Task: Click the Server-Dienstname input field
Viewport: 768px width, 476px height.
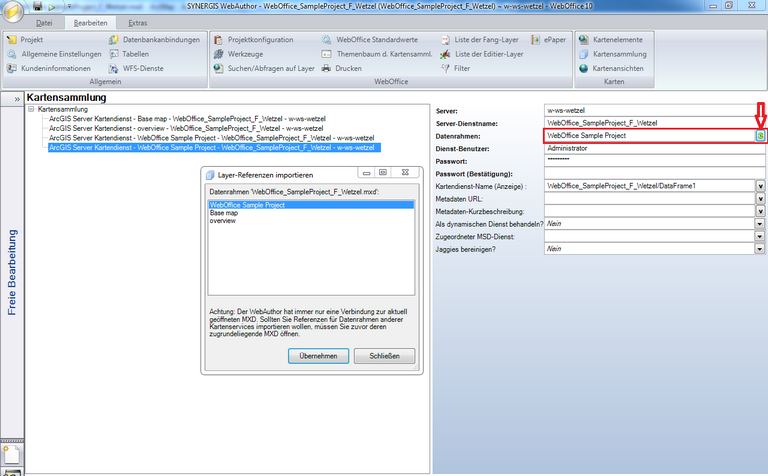Action: tap(654, 123)
